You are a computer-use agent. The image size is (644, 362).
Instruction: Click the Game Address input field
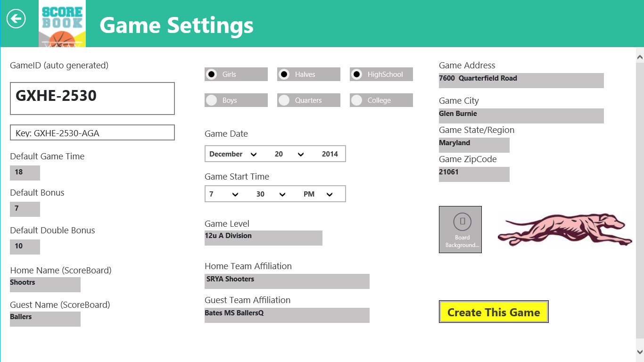521,80
